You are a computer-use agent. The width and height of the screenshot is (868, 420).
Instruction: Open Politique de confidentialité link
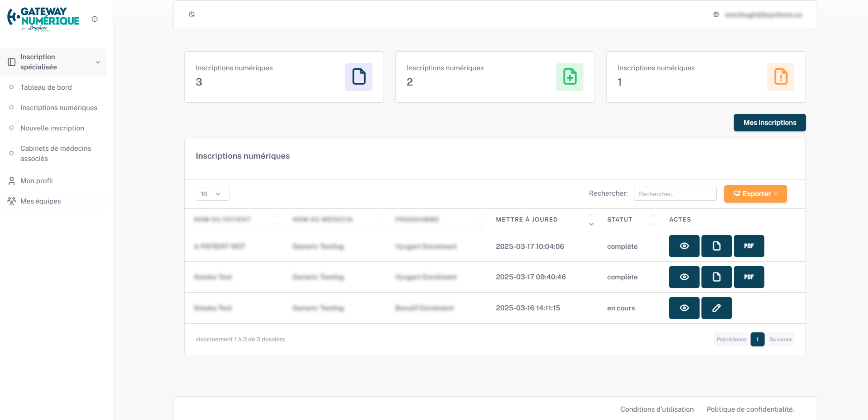[750, 409]
